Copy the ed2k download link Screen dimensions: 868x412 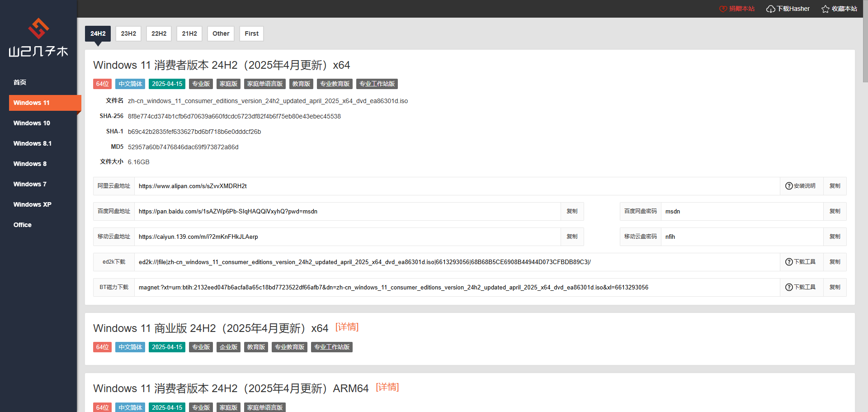(835, 262)
